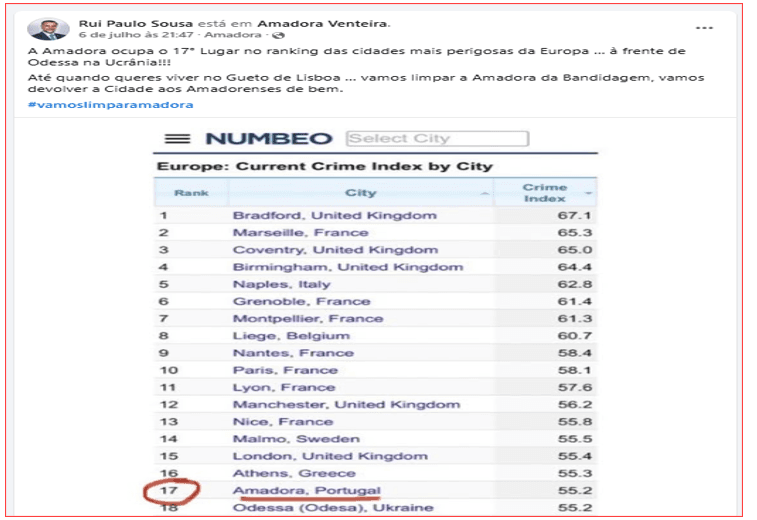Click the Select City search field
Image resolution: width=757 pixels, height=520 pixels.
pos(436,139)
